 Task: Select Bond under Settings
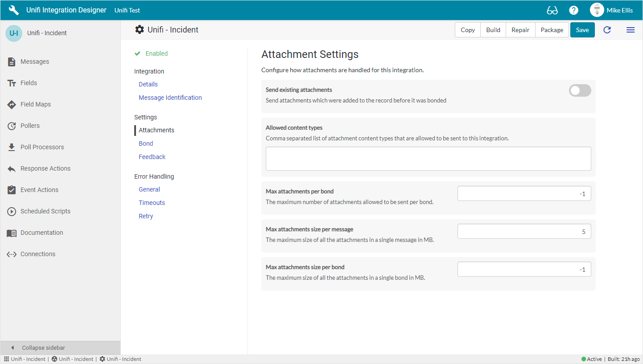[x=146, y=143]
